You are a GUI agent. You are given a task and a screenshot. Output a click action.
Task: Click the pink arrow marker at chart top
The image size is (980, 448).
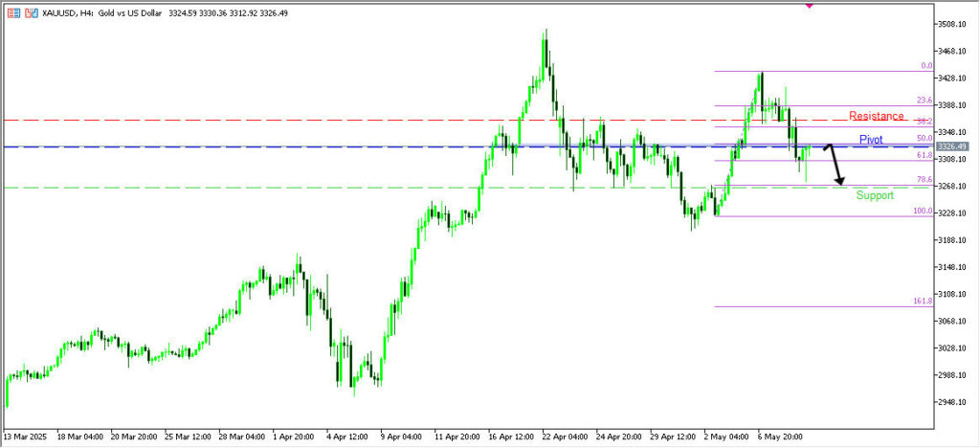click(810, 5)
